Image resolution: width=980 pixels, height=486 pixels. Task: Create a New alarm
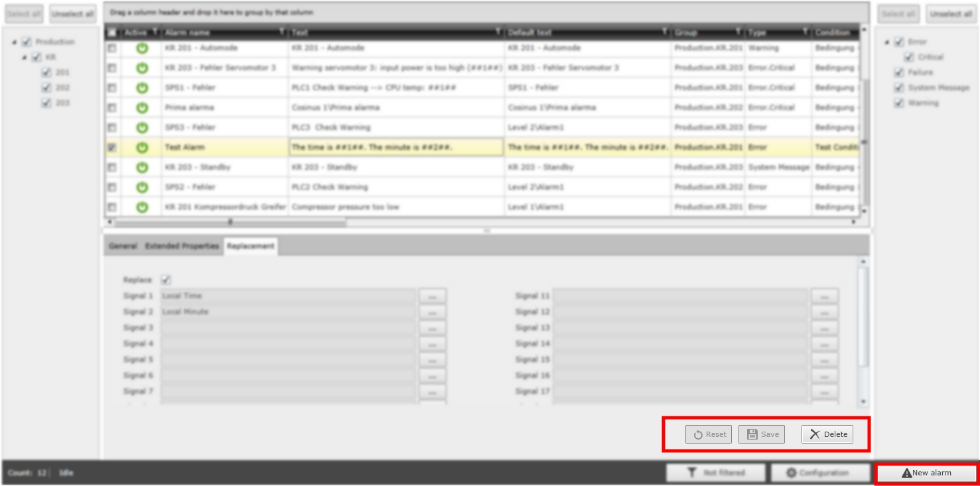pyautogui.click(x=926, y=473)
